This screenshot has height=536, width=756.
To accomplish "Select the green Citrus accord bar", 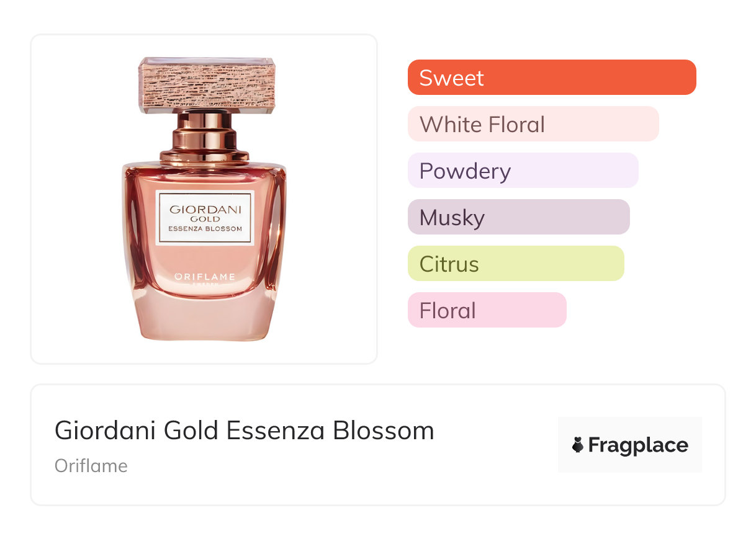I will [x=515, y=264].
